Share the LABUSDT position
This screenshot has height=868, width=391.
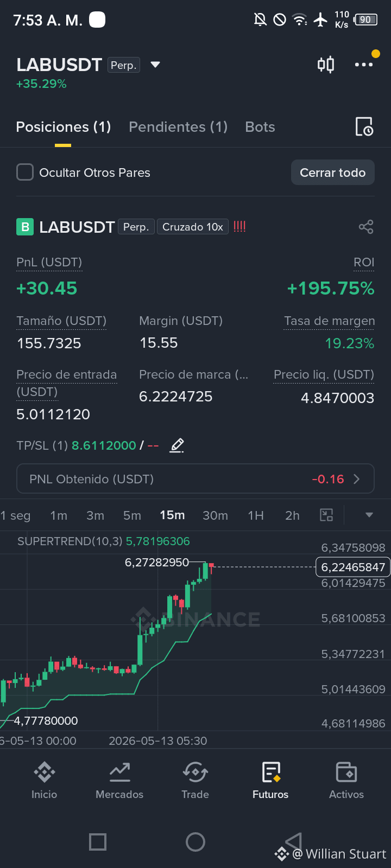point(366,227)
